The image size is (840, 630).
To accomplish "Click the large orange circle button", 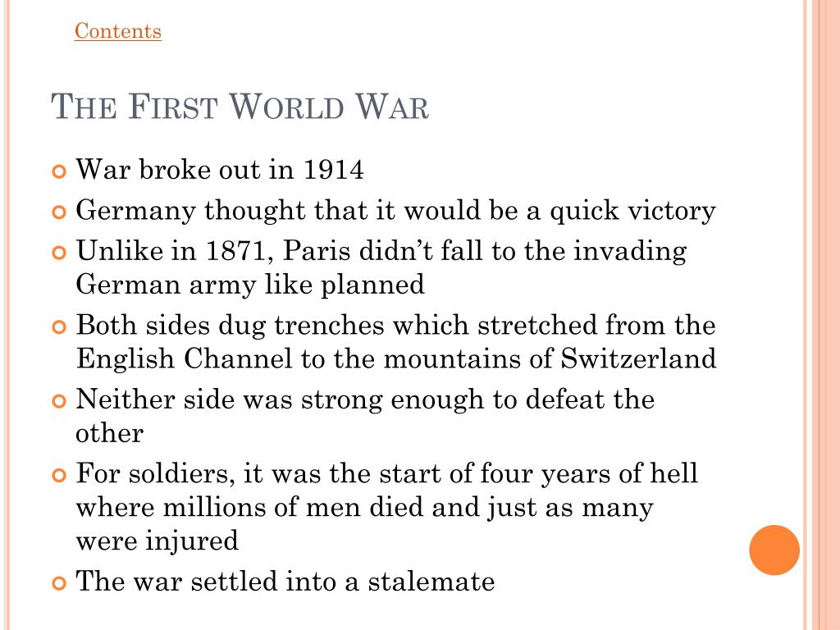I will (x=774, y=550).
